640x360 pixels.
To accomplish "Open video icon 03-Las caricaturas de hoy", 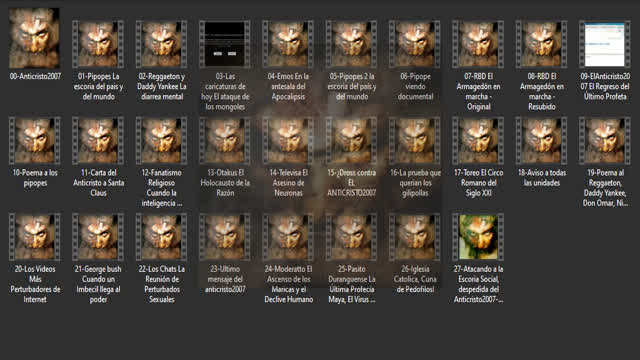I will coord(225,44).
